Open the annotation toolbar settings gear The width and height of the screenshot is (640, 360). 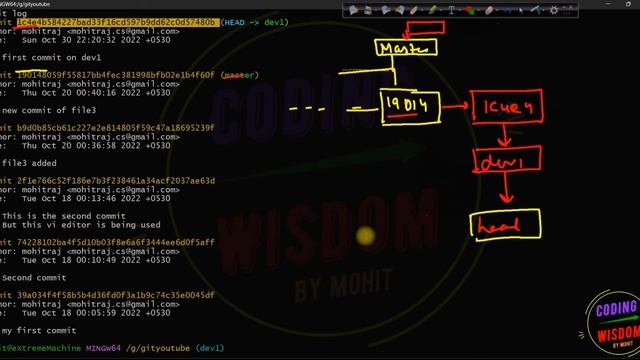[553, 10]
